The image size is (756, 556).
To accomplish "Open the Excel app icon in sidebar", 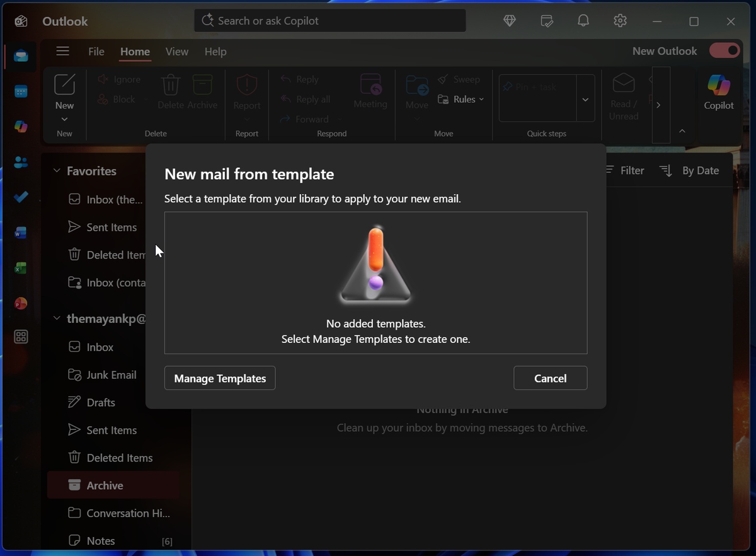I will pyautogui.click(x=21, y=268).
